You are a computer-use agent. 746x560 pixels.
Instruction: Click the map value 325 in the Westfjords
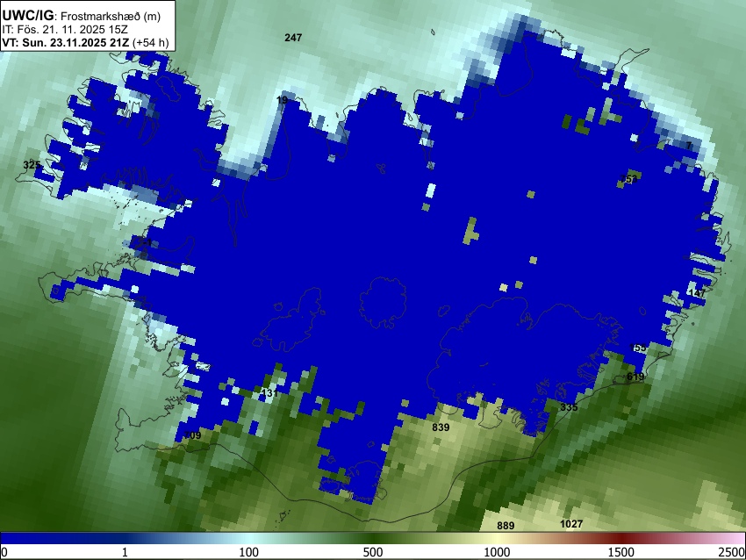tap(32, 165)
